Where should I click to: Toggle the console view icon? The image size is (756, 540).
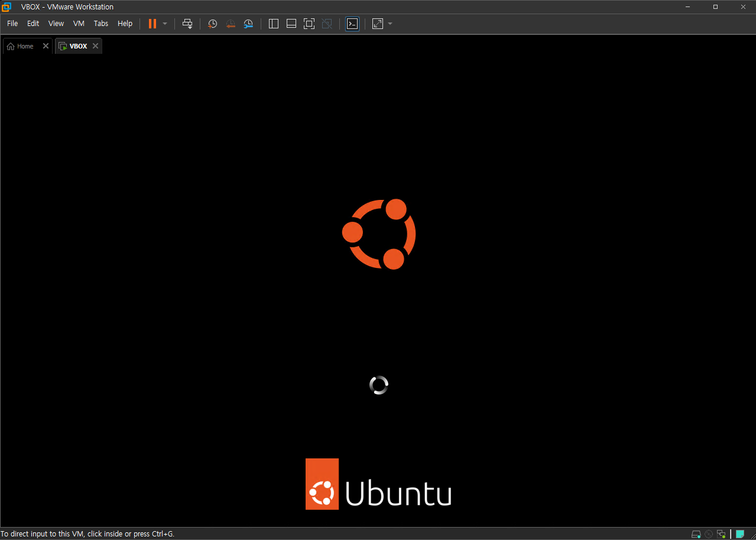(x=352, y=24)
